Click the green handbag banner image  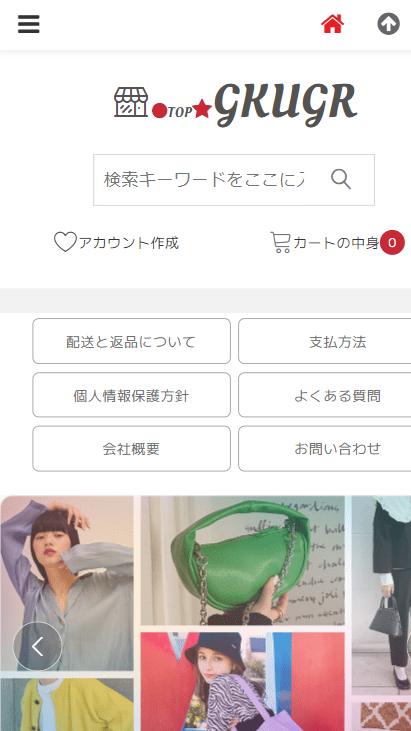point(243,560)
